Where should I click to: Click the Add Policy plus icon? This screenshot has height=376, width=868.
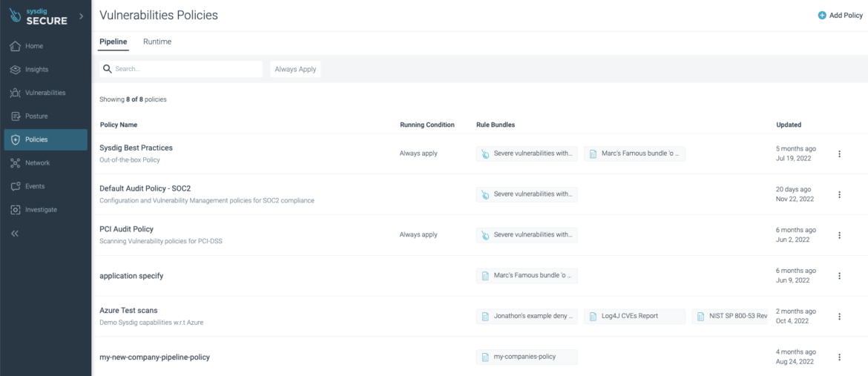tap(822, 16)
